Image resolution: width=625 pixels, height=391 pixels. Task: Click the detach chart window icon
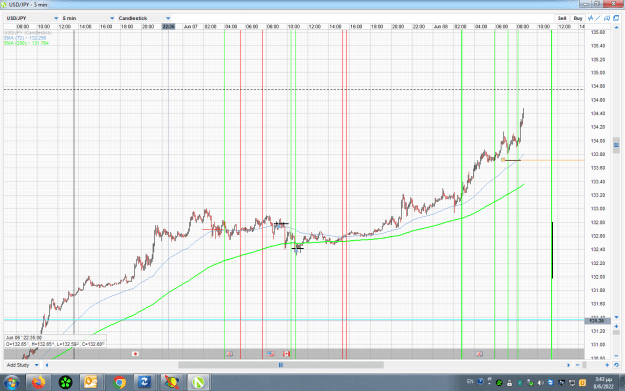coord(616,18)
